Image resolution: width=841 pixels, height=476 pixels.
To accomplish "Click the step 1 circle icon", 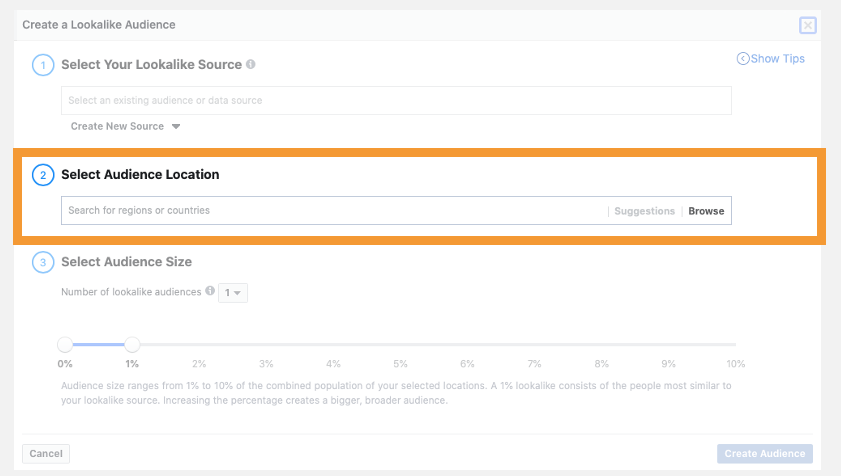I will click(x=43, y=65).
